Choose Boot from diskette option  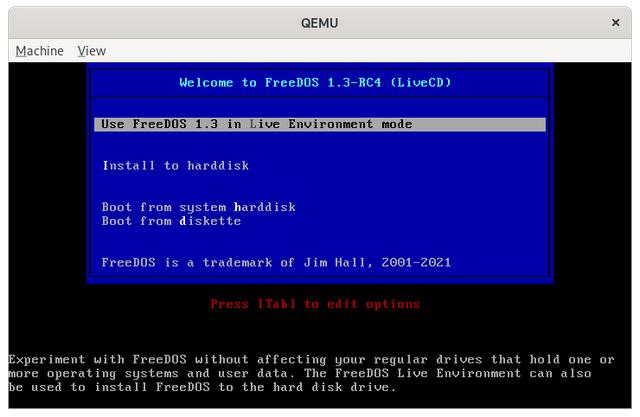click(x=171, y=221)
